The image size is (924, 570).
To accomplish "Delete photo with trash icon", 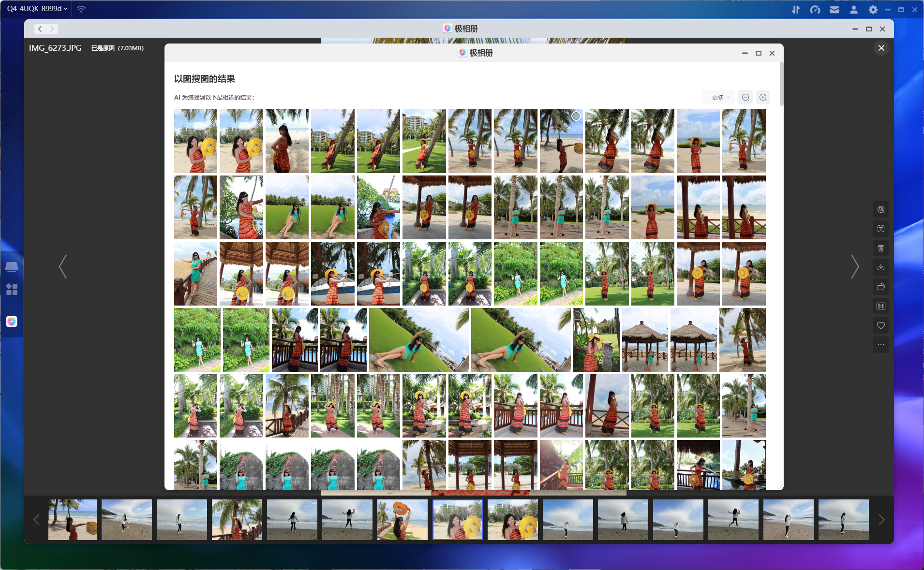I will 881,248.
